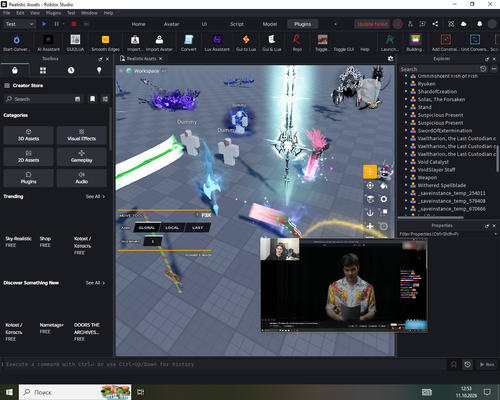The height and width of the screenshot is (400, 500).
Task: Stop the running test
Action: coord(74,24)
